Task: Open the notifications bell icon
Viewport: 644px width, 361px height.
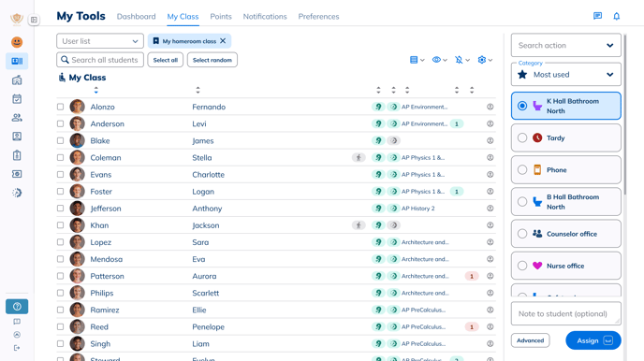Action: 617,16
